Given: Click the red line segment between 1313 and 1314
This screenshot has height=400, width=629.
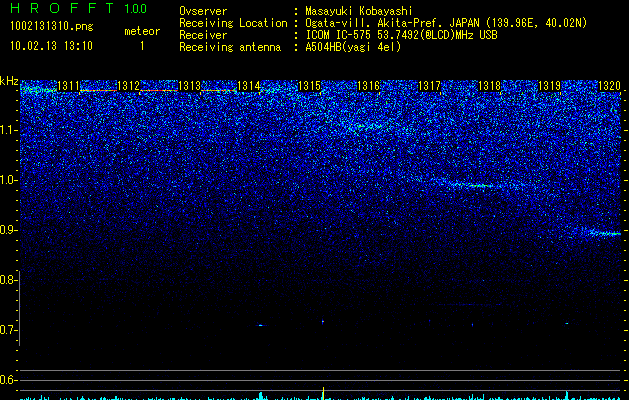Looking at the screenshot, I should 218,91.
